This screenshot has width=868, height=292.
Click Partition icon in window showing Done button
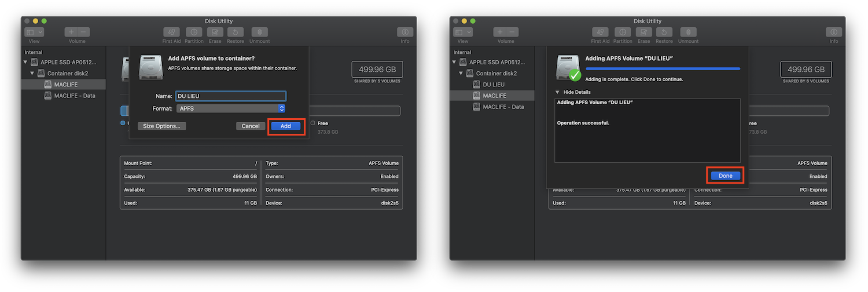623,32
